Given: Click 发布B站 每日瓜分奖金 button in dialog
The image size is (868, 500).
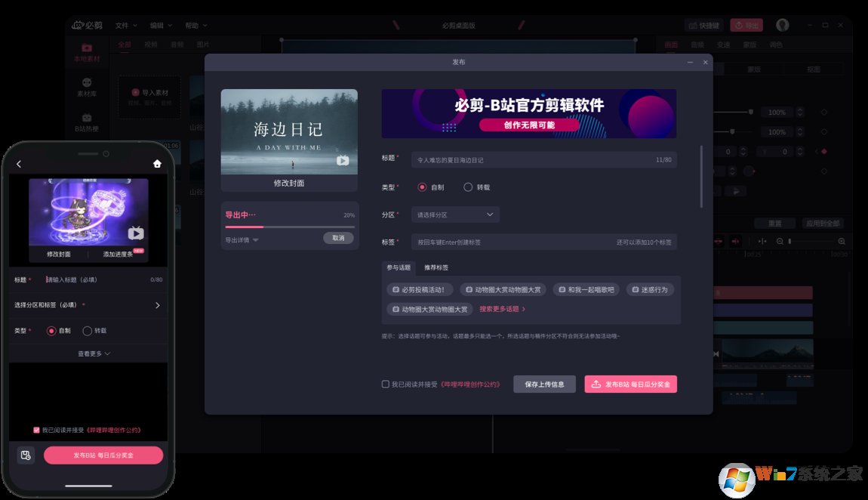Looking at the screenshot, I should (x=630, y=384).
